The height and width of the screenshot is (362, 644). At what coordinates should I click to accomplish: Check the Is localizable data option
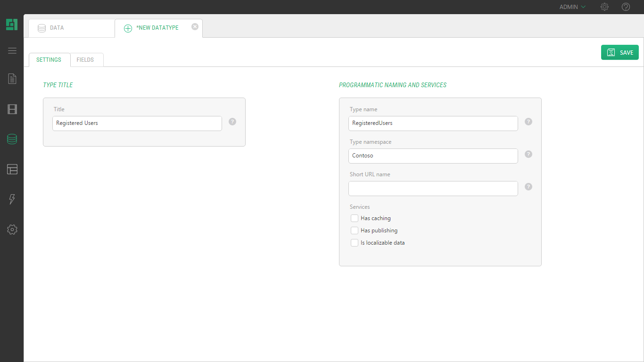[355, 243]
